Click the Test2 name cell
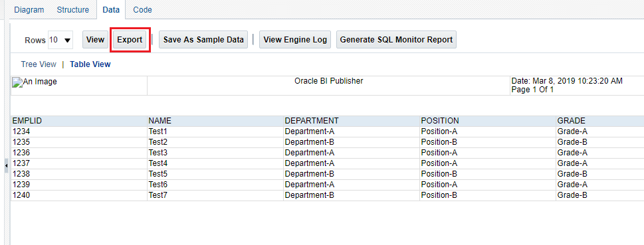 pos(215,142)
